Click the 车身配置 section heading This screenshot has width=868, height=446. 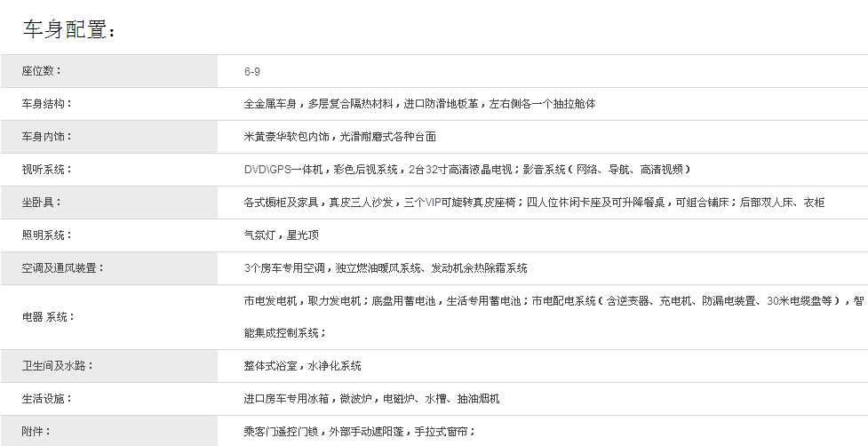point(69,29)
